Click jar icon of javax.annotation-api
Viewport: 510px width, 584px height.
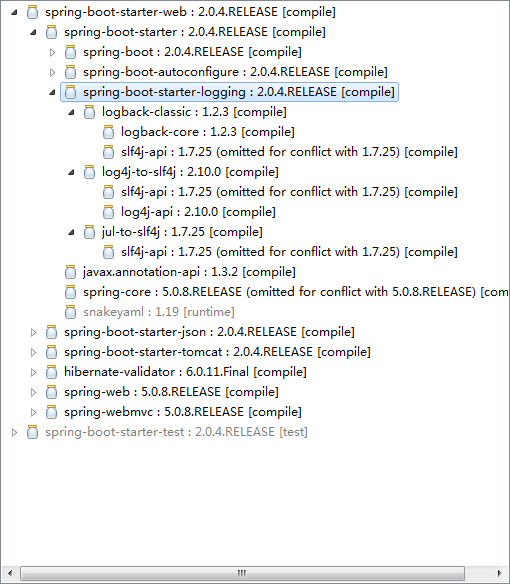pos(70,272)
